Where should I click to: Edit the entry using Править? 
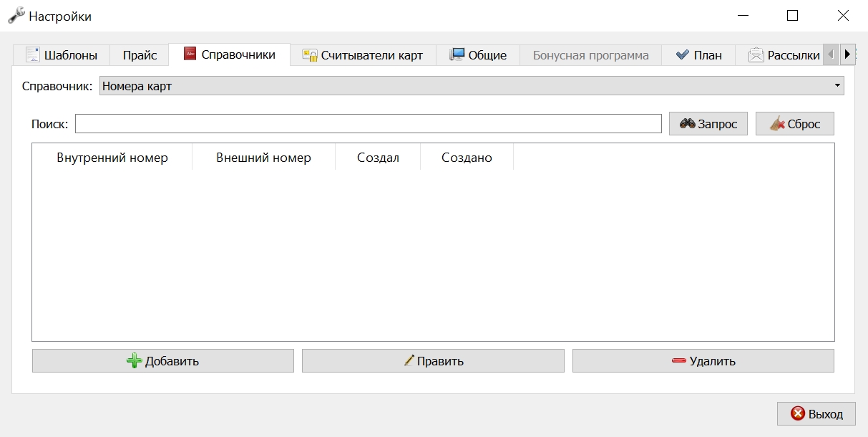(433, 361)
